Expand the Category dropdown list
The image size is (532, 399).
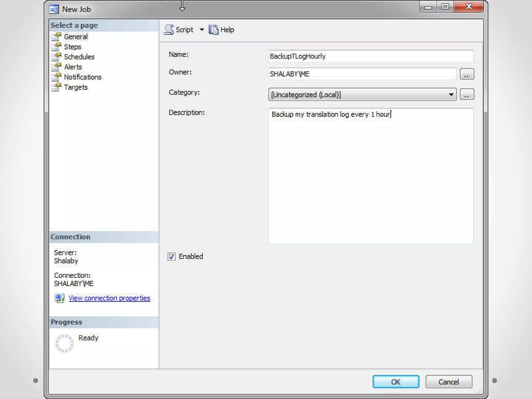451,95
